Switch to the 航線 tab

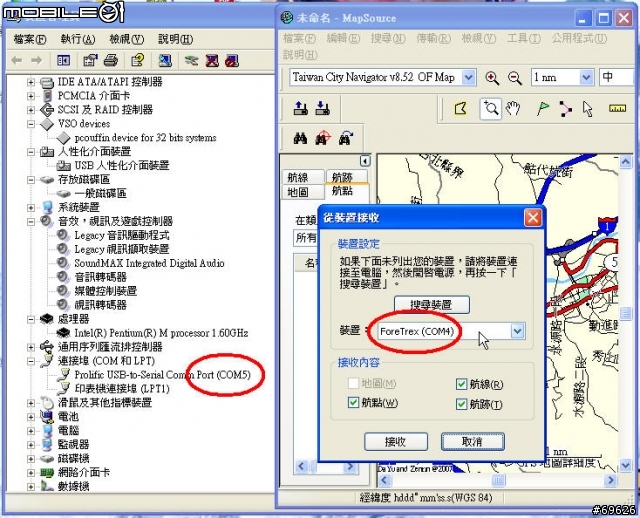pyautogui.click(x=302, y=178)
